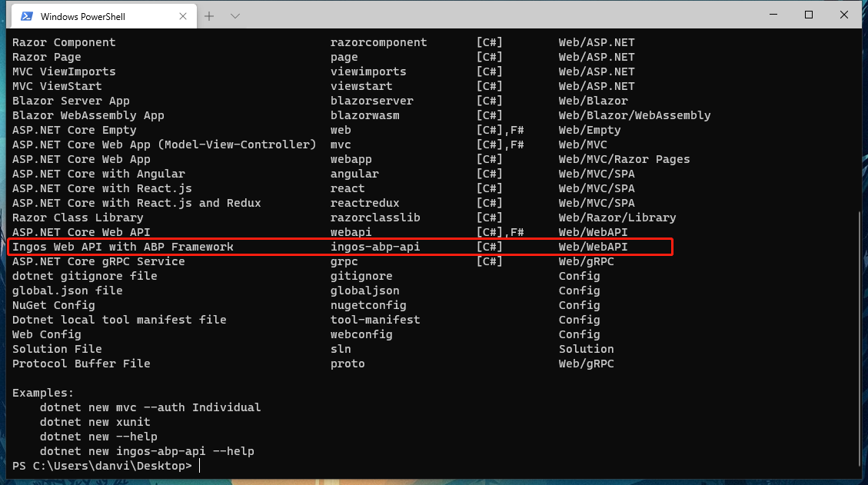Click the 'sln' short name
Viewport: 868px width, 485px height.
point(341,349)
